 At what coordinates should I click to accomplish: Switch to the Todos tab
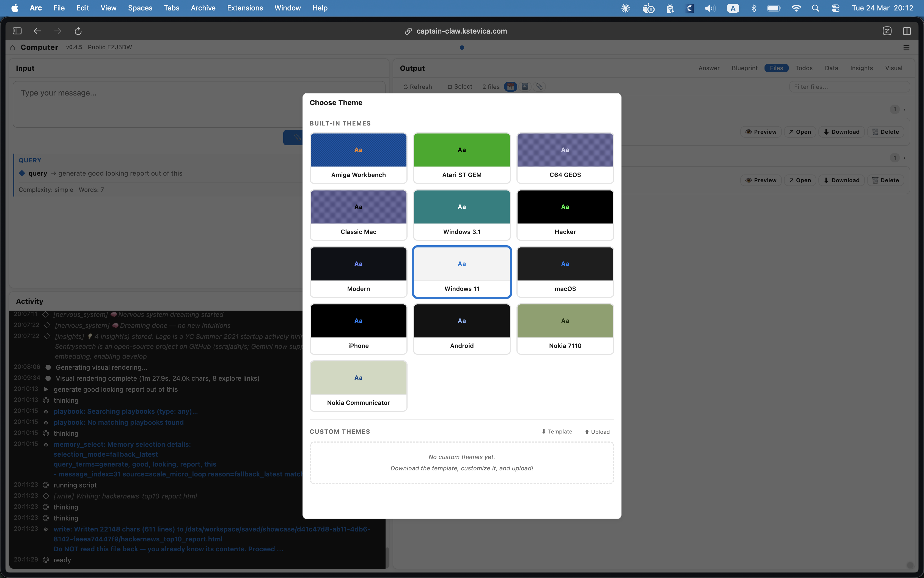[804, 68]
